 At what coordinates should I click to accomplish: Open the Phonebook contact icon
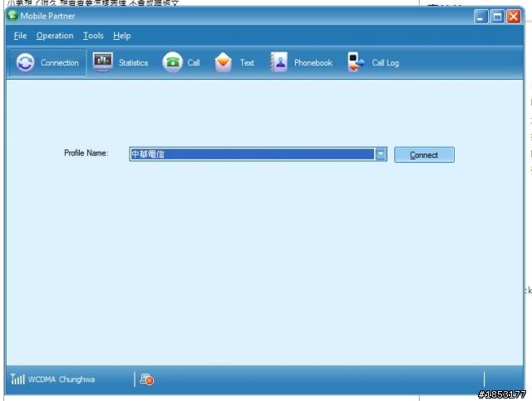[279, 62]
